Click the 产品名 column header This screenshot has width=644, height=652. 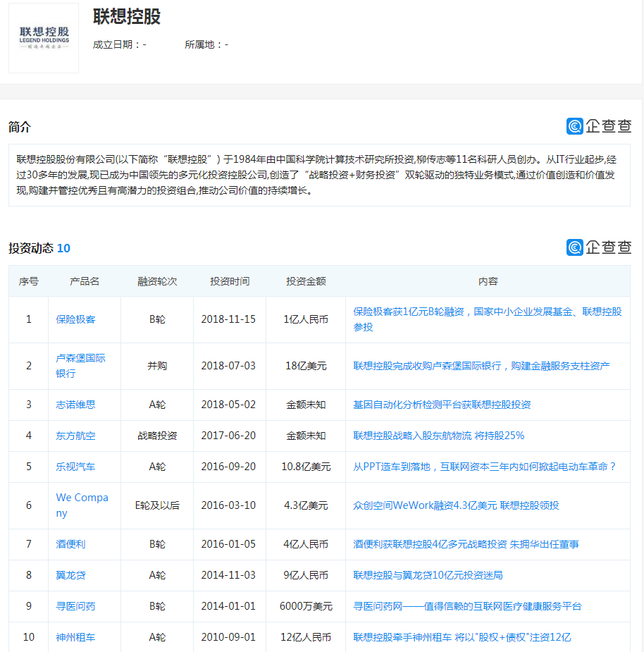tap(85, 281)
